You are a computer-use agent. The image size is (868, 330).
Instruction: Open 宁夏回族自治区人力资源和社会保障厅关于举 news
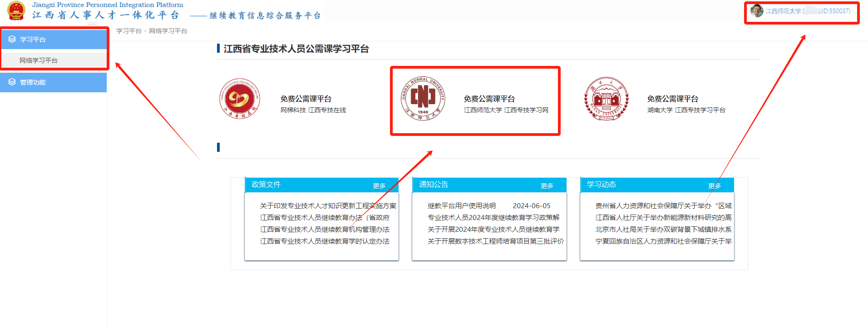tap(664, 241)
